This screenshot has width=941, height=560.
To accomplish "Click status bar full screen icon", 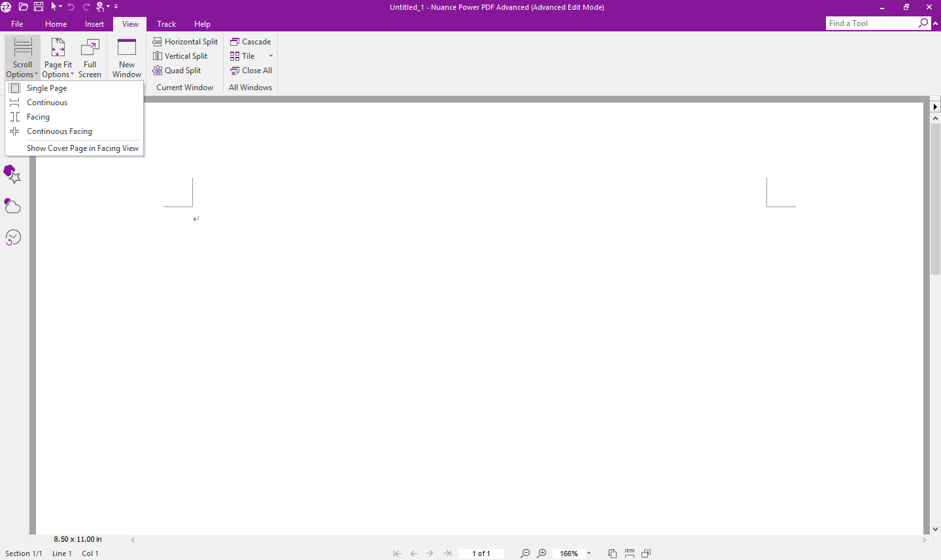I will (646, 553).
